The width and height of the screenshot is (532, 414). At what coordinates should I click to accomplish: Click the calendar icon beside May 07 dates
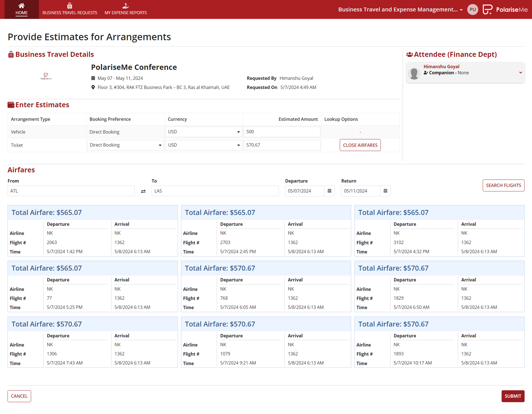click(x=93, y=78)
